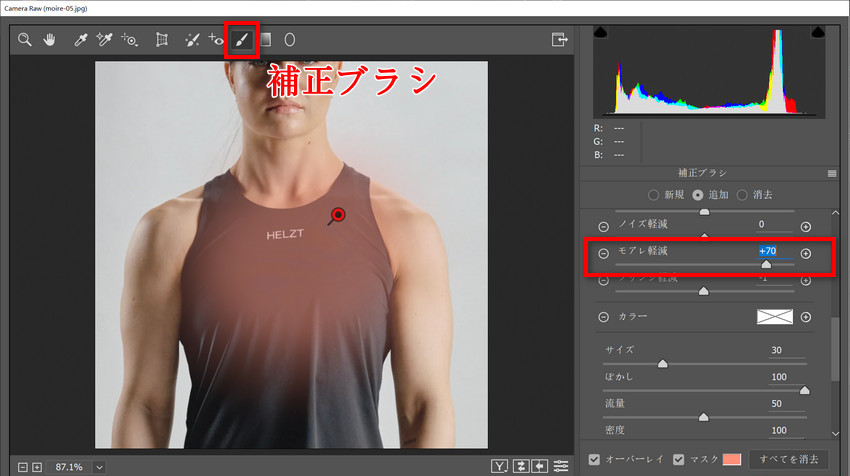
Task: Select the Zoom tool magnifier
Action: (24, 40)
